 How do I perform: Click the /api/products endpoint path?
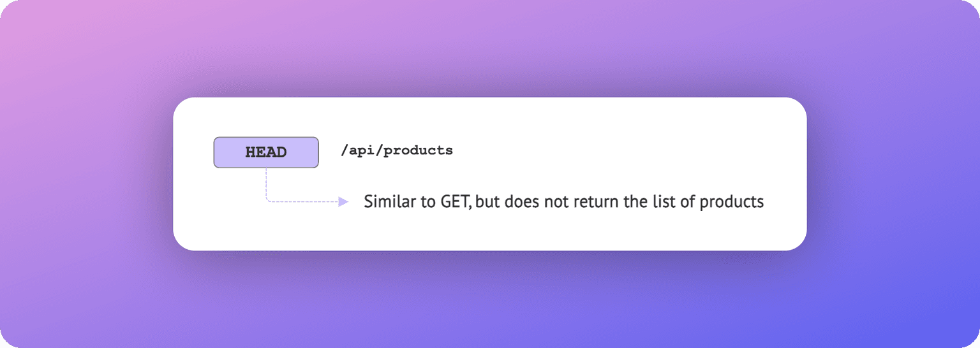pos(397,151)
